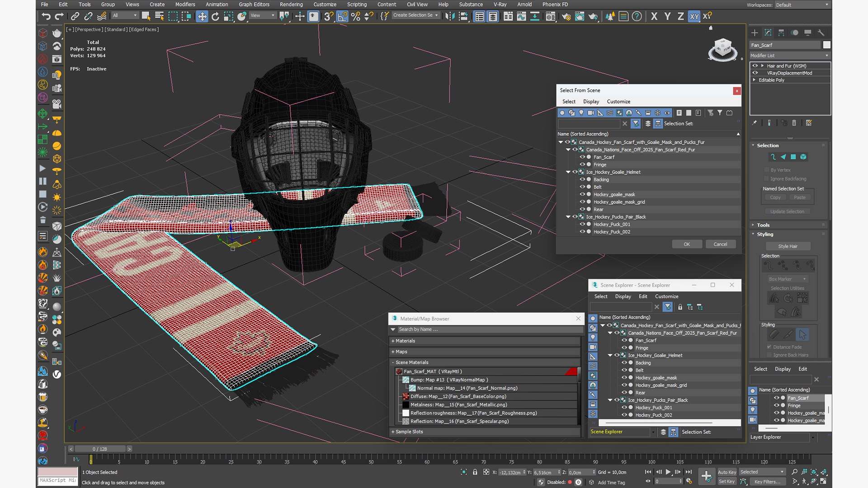Viewport: 868px width, 488px height.
Task: Open Customize menu in Select From Scene
Action: point(618,102)
